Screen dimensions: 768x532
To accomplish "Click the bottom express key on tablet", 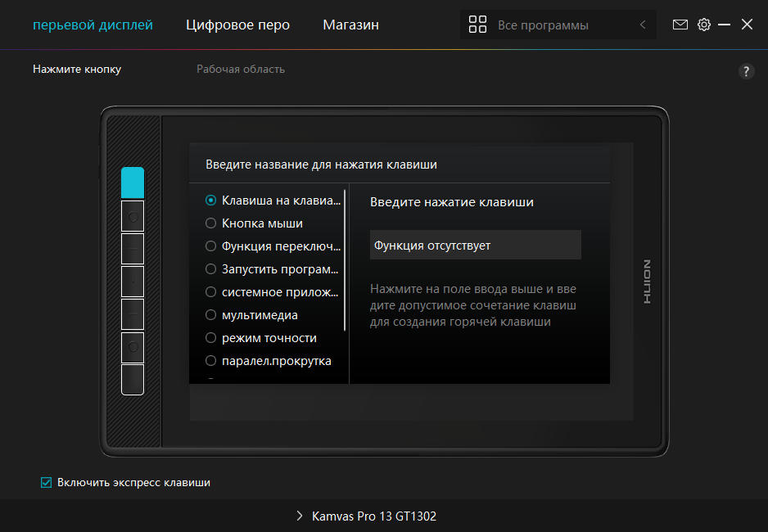I will coord(133,380).
